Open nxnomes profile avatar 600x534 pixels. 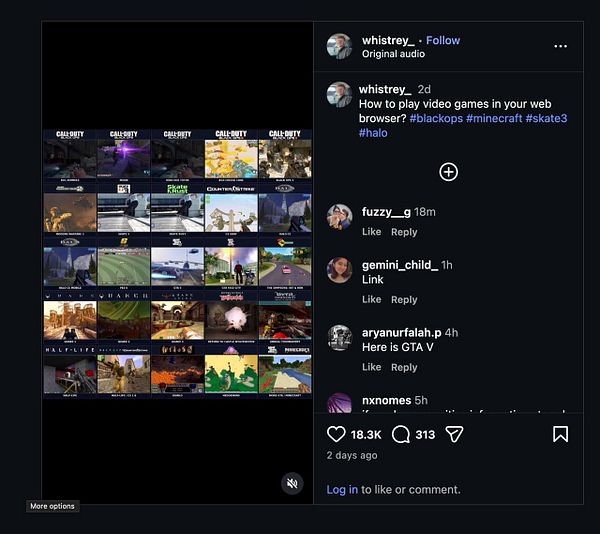[x=339, y=403]
